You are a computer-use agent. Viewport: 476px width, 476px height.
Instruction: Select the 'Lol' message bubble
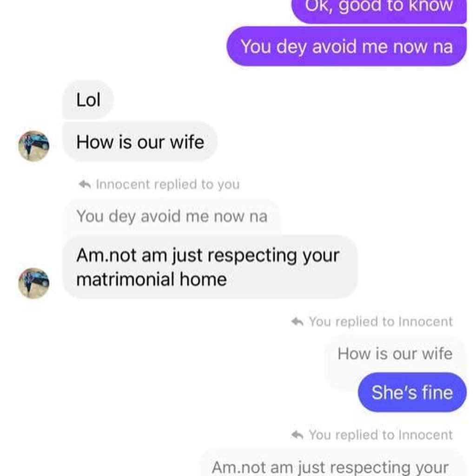coord(88,100)
